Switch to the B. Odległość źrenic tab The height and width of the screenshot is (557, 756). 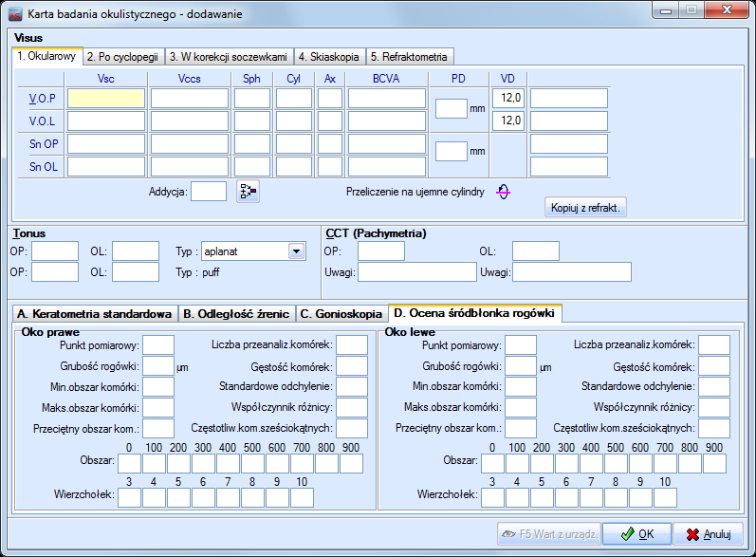tap(236, 314)
